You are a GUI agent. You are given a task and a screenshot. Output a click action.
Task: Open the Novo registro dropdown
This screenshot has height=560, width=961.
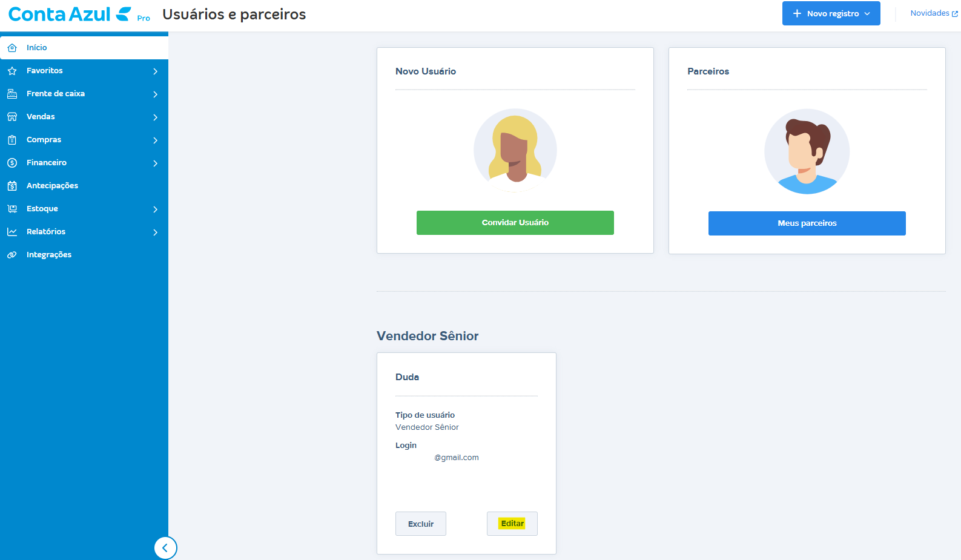831,13
